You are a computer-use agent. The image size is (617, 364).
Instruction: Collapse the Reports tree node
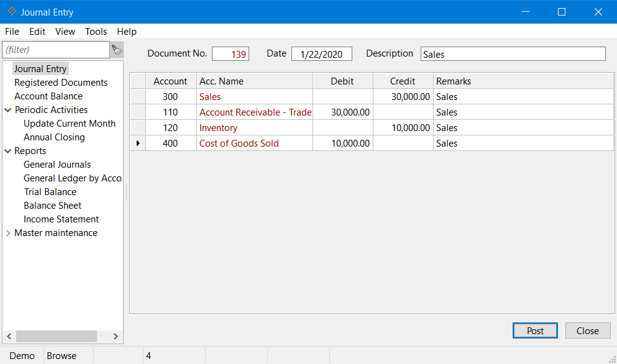(8, 151)
